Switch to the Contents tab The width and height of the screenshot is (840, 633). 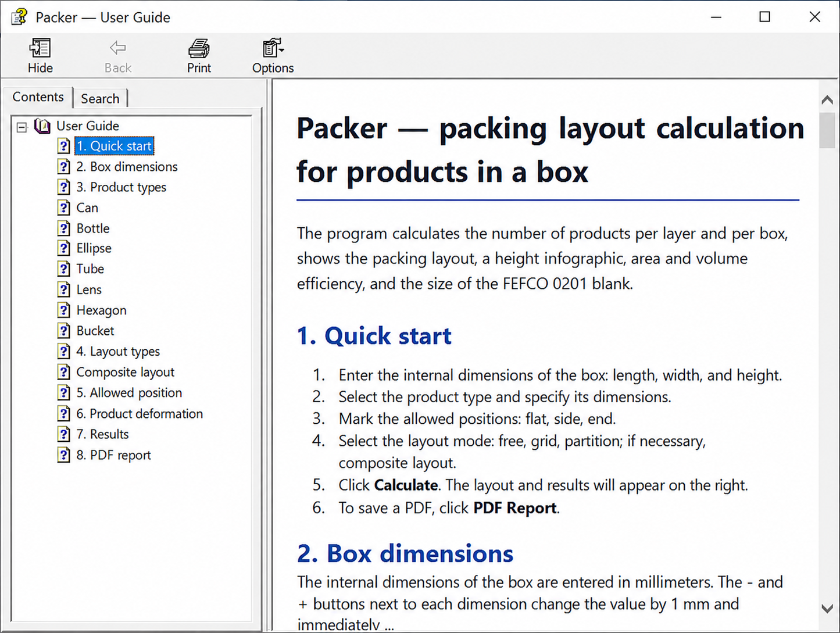[x=38, y=97]
